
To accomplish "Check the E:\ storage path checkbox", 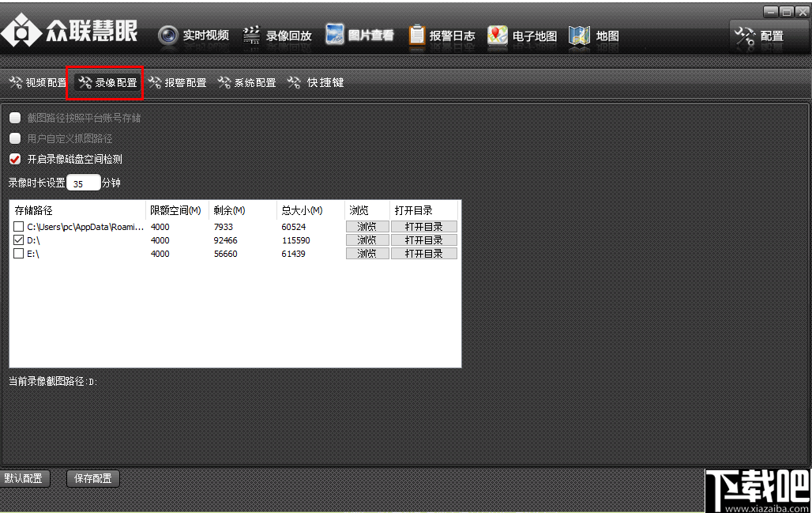I will click(x=19, y=254).
